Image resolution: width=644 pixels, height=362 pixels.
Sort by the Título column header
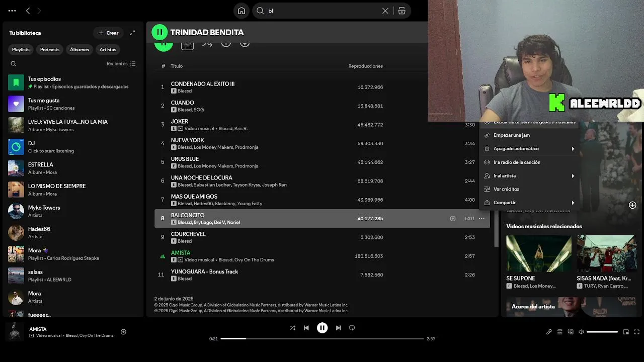pos(177,66)
